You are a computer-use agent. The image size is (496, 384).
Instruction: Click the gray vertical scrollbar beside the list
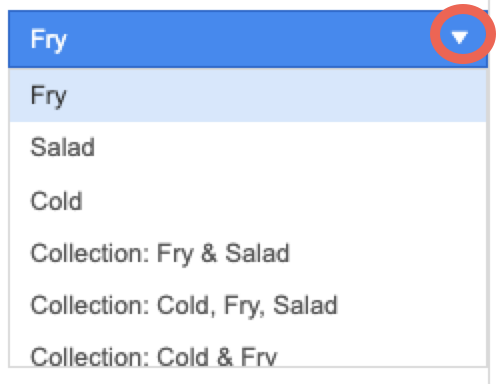488,217
